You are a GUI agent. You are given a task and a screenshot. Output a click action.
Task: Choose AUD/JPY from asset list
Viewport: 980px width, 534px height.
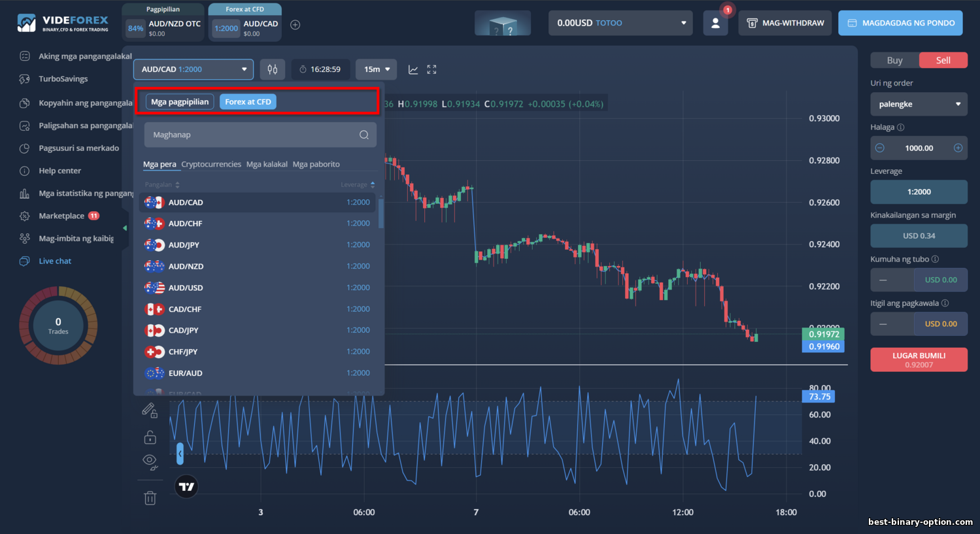258,245
